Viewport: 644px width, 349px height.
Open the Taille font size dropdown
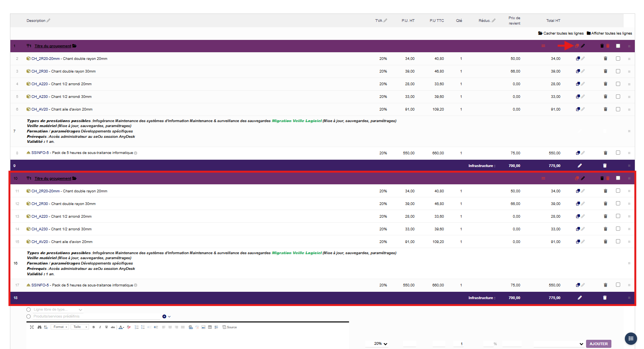coord(80,327)
